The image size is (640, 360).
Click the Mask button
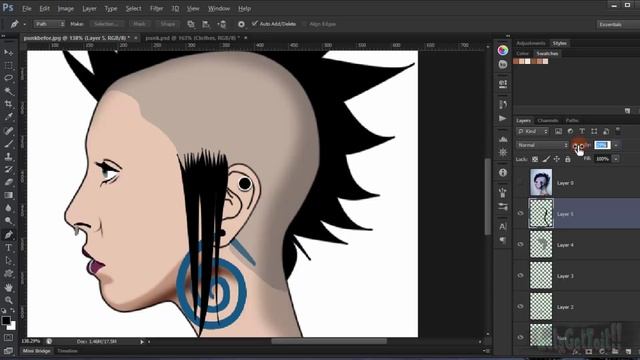point(139,24)
